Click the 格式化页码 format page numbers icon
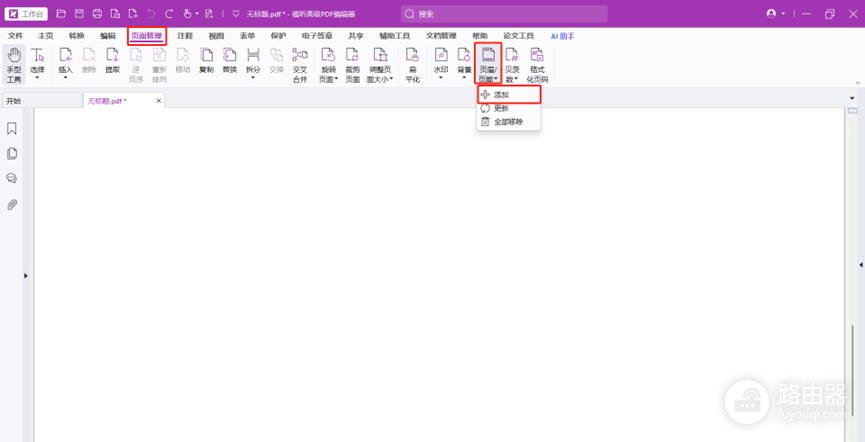 537,55
